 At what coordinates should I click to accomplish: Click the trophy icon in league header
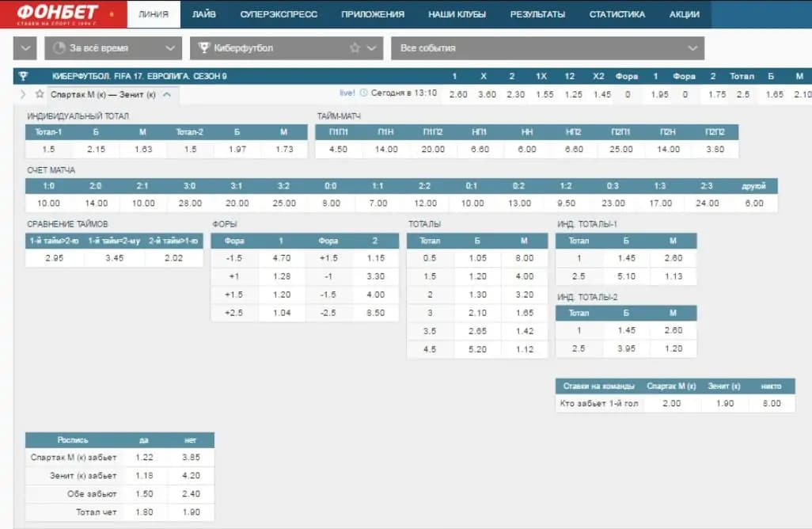click(23, 76)
